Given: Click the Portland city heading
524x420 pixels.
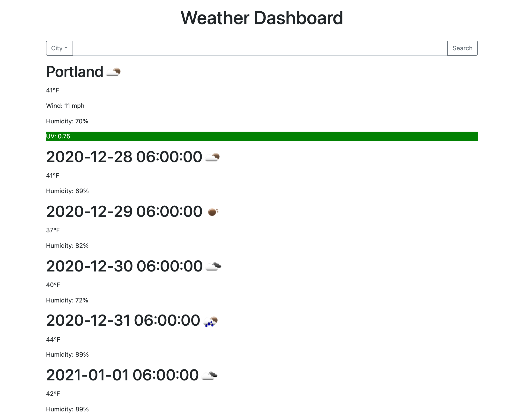Looking at the screenshot, I should click(75, 72).
